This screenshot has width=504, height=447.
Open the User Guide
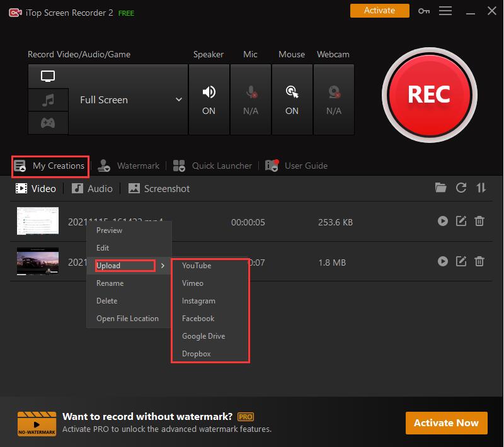[306, 166]
